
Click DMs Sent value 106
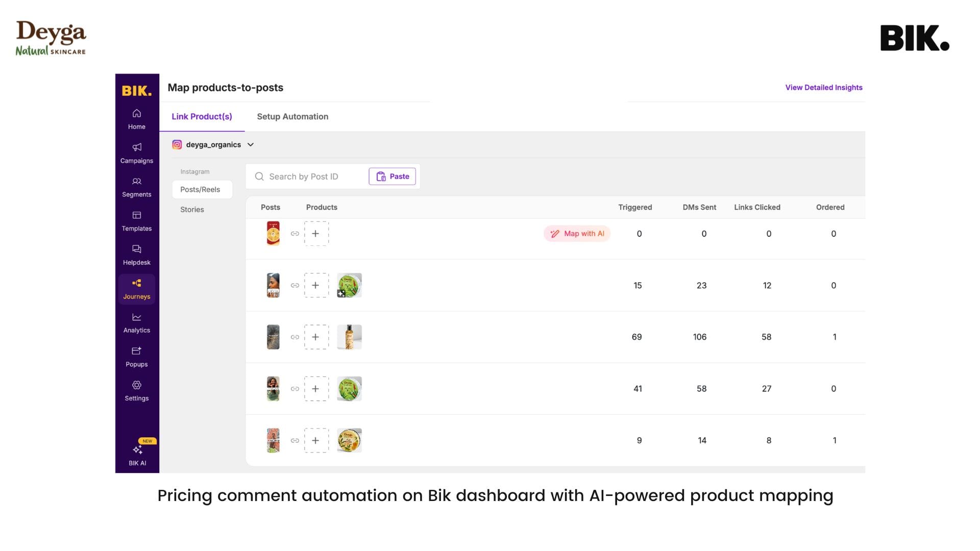click(x=700, y=337)
